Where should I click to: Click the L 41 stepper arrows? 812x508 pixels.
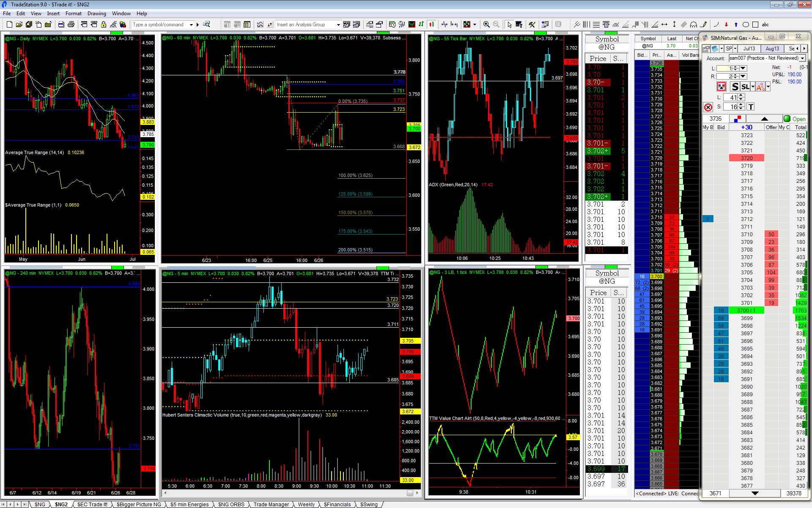coord(741,97)
